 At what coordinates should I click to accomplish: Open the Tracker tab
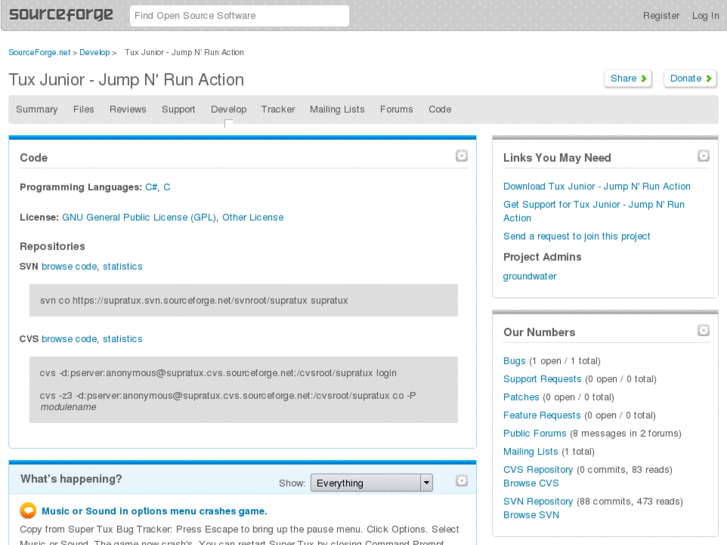tap(278, 109)
